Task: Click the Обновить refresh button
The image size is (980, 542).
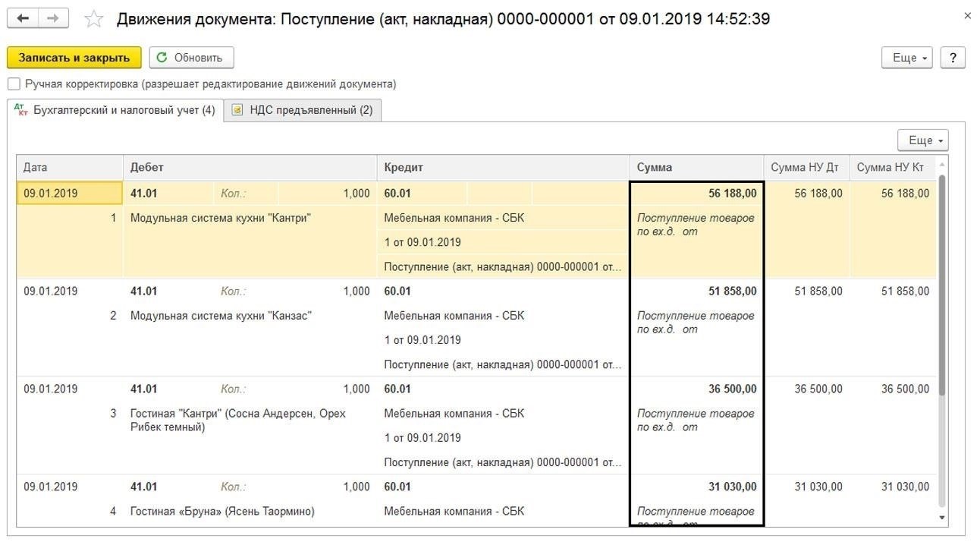Action: click(x=191, y=58)
